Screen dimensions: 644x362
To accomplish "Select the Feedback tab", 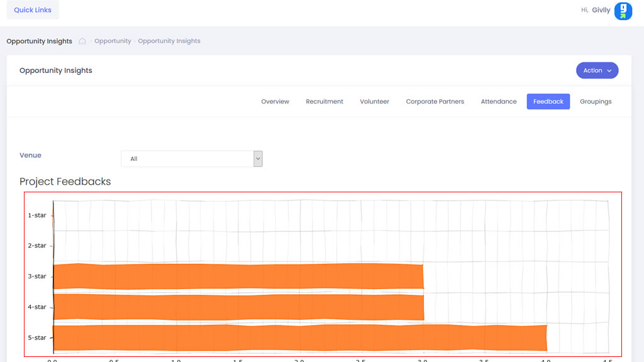I will pyautogui.click(x=548, y=102).
